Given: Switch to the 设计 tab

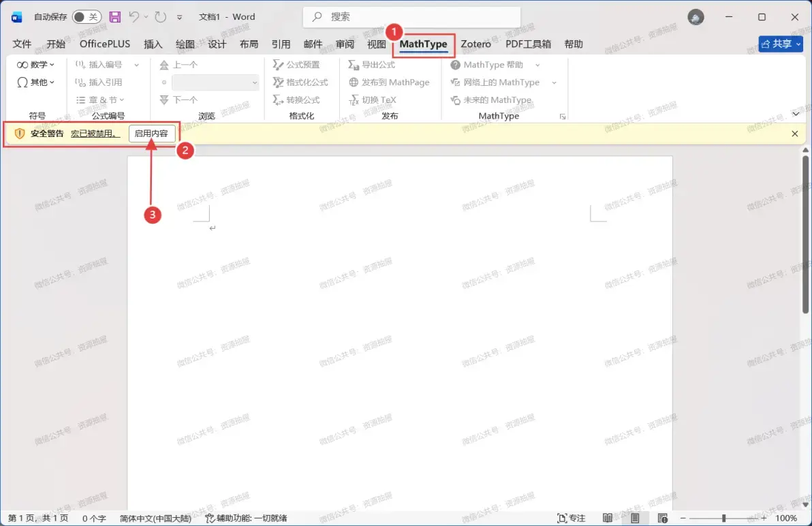Looking at the screenshot, I should pyautogui.click(x=217, y=44).
